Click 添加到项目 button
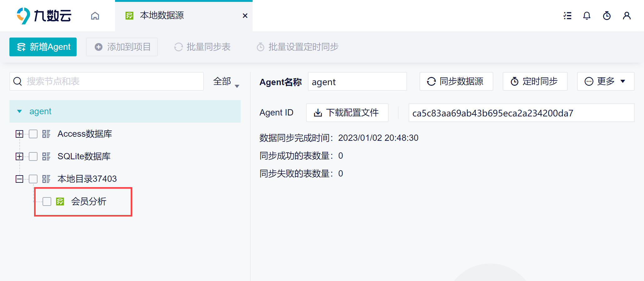This screenshot has width=644, height=281. pyautogui.click(x=122, y=47)
